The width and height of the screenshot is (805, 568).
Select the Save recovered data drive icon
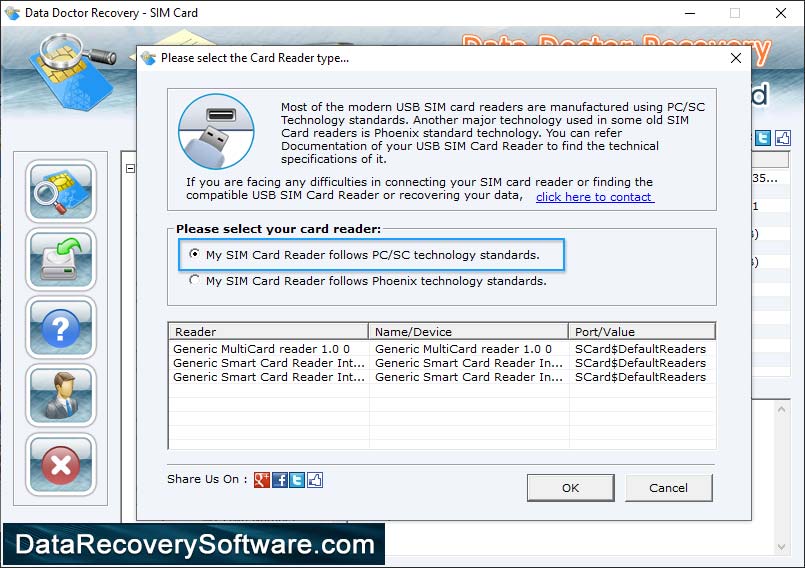click(x=61, y=259)
